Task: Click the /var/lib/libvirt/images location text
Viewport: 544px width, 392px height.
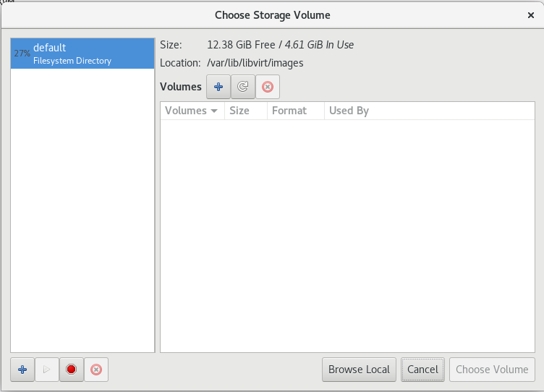Action: pyautogui.click(x=255, y=63)
